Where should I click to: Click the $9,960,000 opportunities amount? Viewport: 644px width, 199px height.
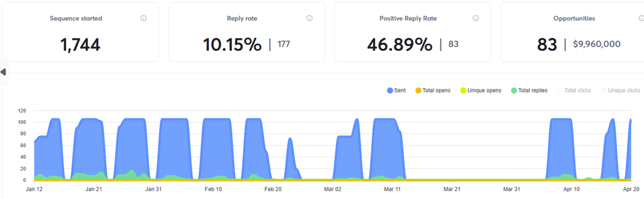(x=596, y=44)
